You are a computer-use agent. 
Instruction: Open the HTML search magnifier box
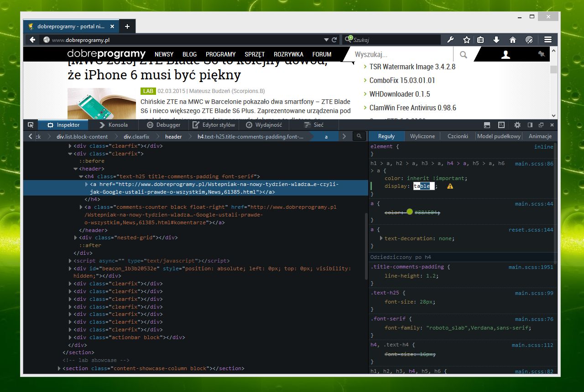coord(360,136)
